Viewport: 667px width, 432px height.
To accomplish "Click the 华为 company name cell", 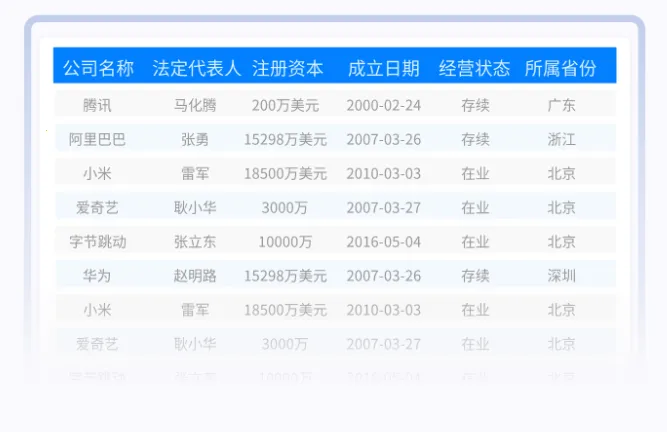I will click(x=97, y=275).
